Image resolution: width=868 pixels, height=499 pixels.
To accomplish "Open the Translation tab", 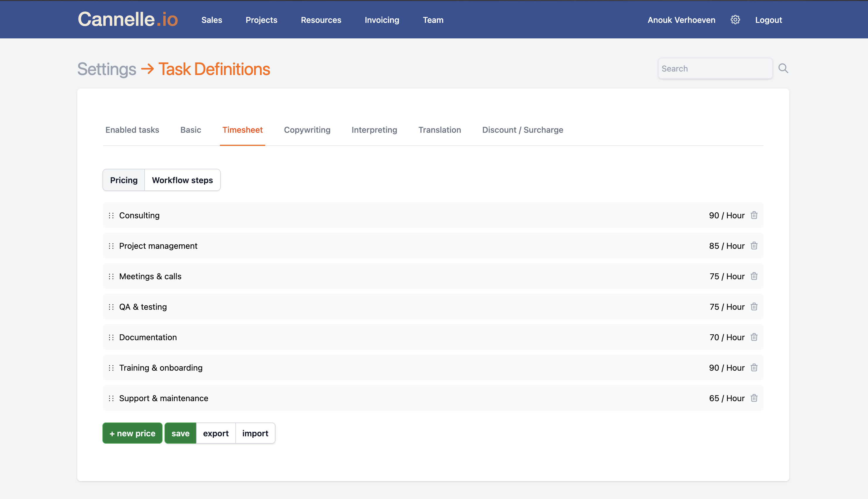I will coord(440,130).
